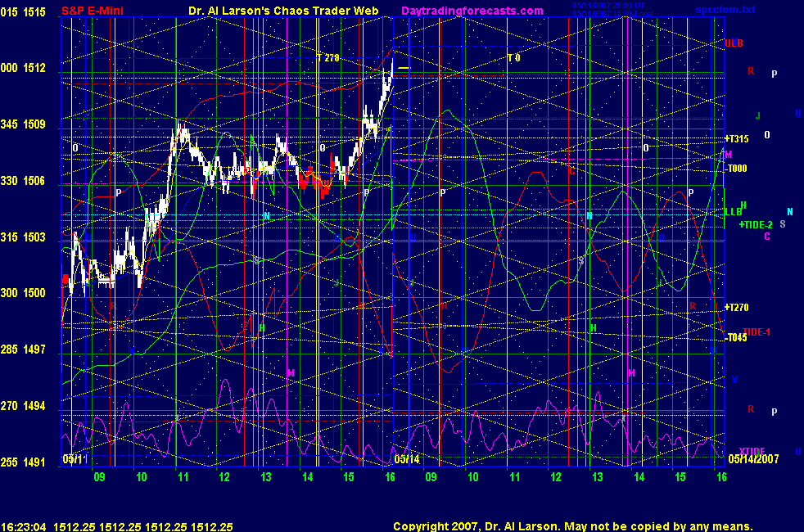
Task: Select the -T000 level label
Action: [736, 169]
